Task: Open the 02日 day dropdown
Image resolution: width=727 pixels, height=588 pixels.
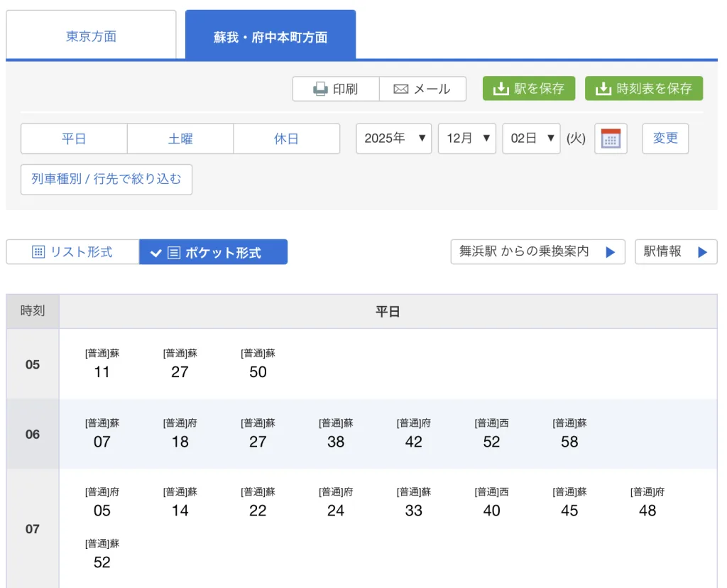Action: 531,138
